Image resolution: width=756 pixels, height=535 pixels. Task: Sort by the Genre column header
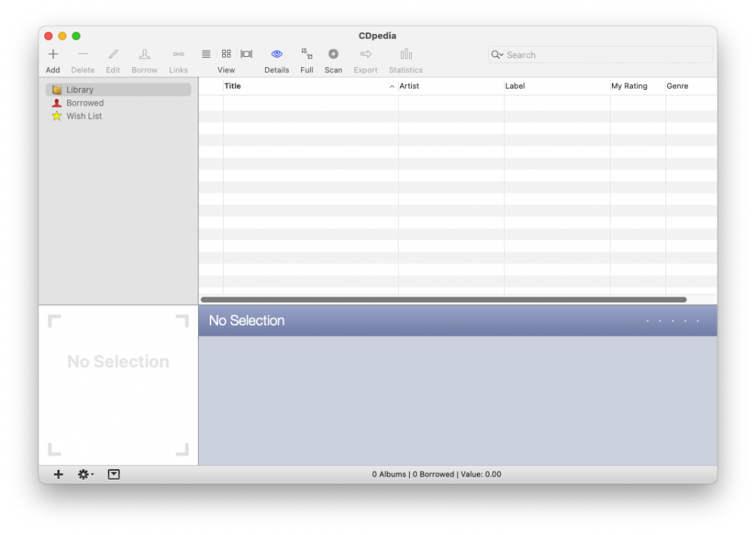coord(691,86)
